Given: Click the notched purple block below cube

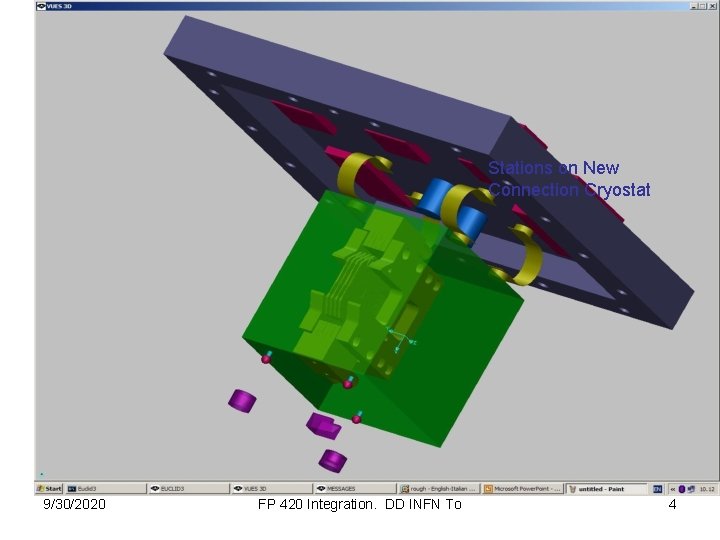Looking at the screenshot, I should click(x=323, y=426).
